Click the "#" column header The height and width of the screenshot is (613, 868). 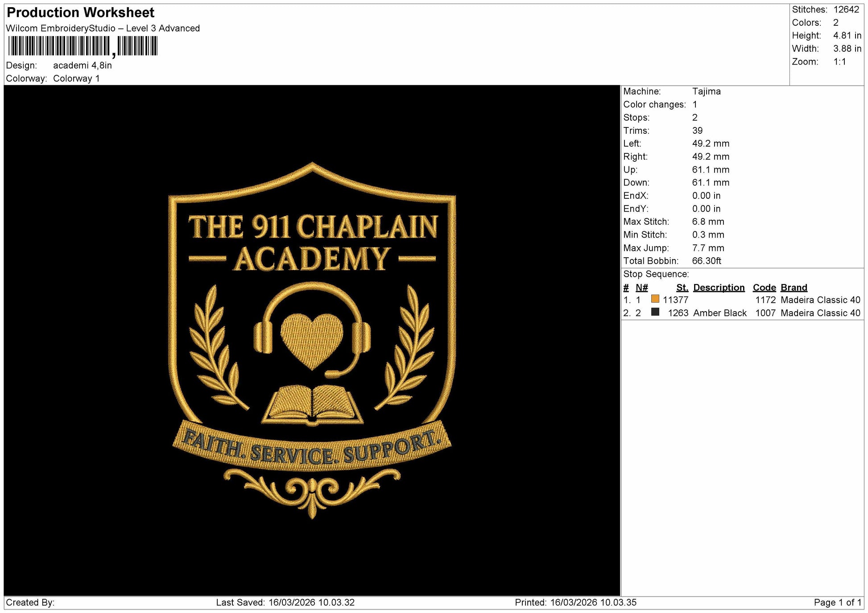(x=626, y=288)
